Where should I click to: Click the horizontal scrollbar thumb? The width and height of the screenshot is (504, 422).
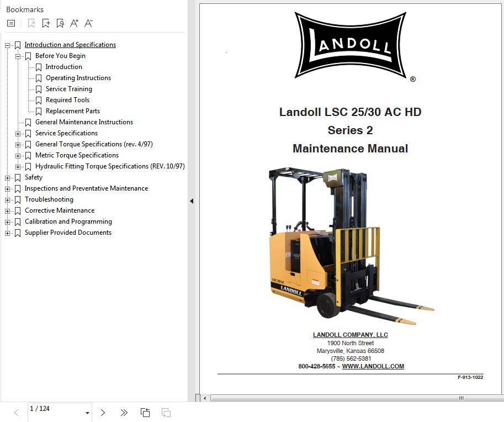tap(357, 398)
